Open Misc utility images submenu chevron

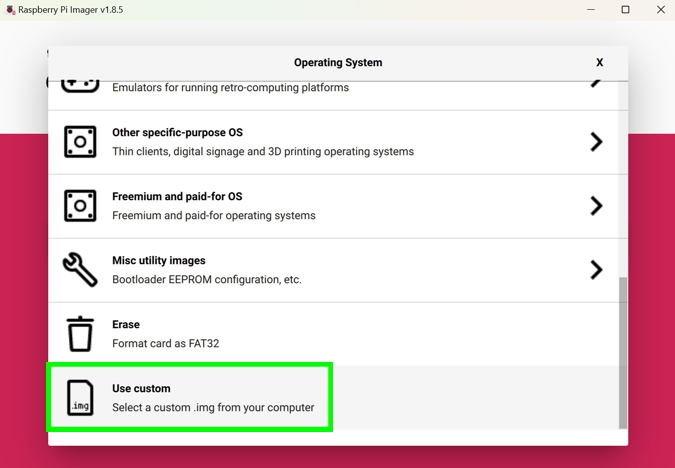(596, 270)
